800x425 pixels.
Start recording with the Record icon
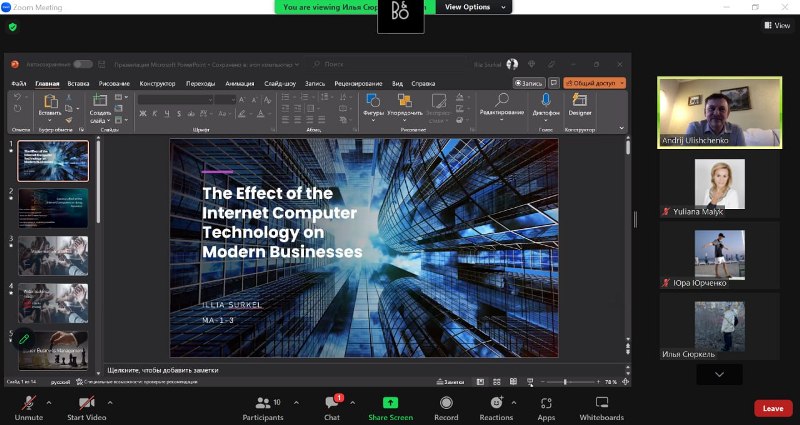(446, 402)
